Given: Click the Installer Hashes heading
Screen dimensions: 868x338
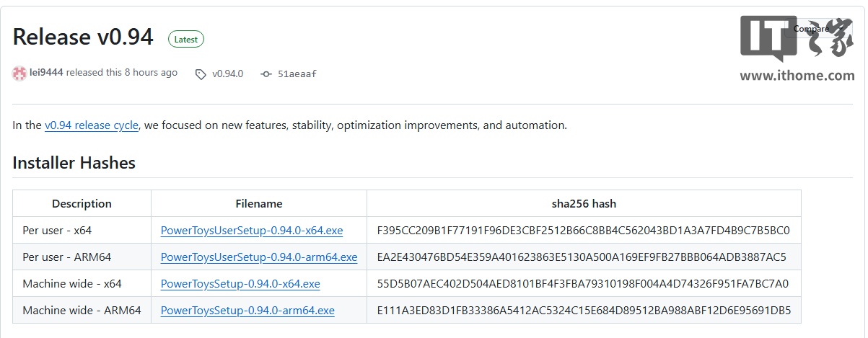Looking at the screenshot, I should click(x=74, y=163).
